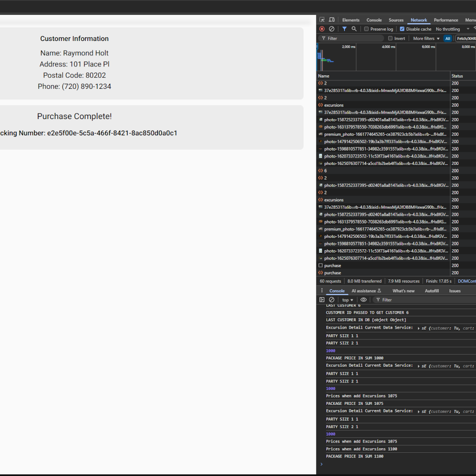The height and width of the screenshot is (476, 476).
Task: Open the No throttling dropdown
Action: (x=452, y=29)
